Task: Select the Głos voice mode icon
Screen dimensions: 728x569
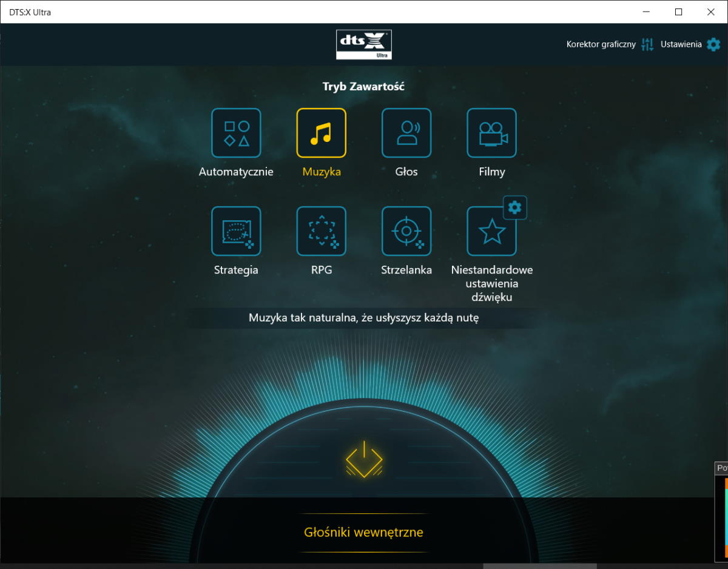Action: 406,133
